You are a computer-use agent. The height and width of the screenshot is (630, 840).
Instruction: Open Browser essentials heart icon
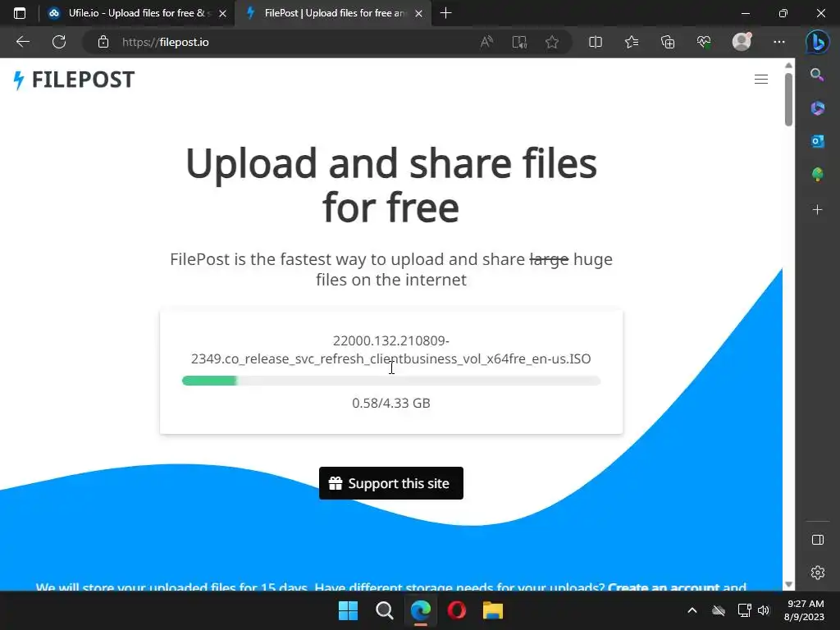pos(703,42)
